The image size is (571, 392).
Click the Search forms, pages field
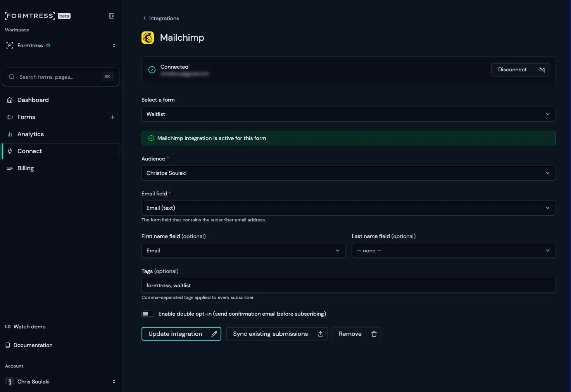60,77
